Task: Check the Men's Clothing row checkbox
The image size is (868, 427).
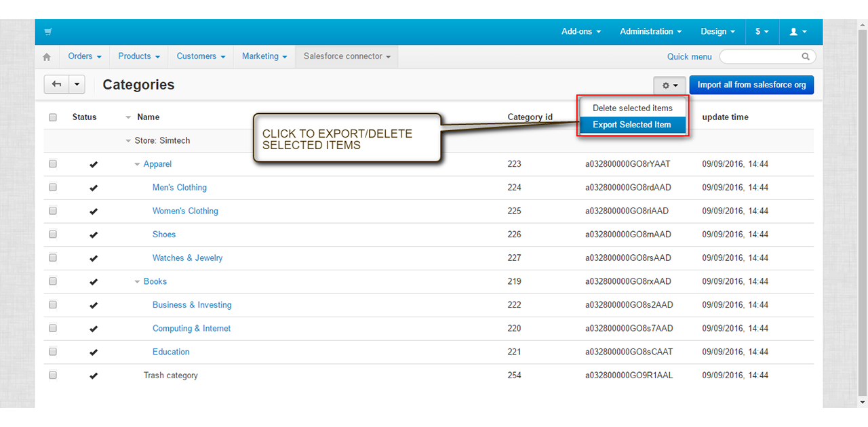Action: click(53, 188)
